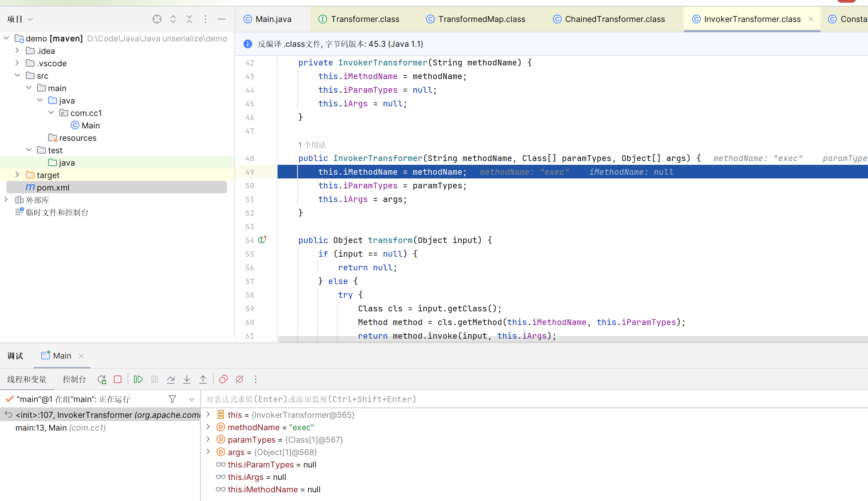Expand the 'this' variable

pyautogui.click(x=208, y=414)
